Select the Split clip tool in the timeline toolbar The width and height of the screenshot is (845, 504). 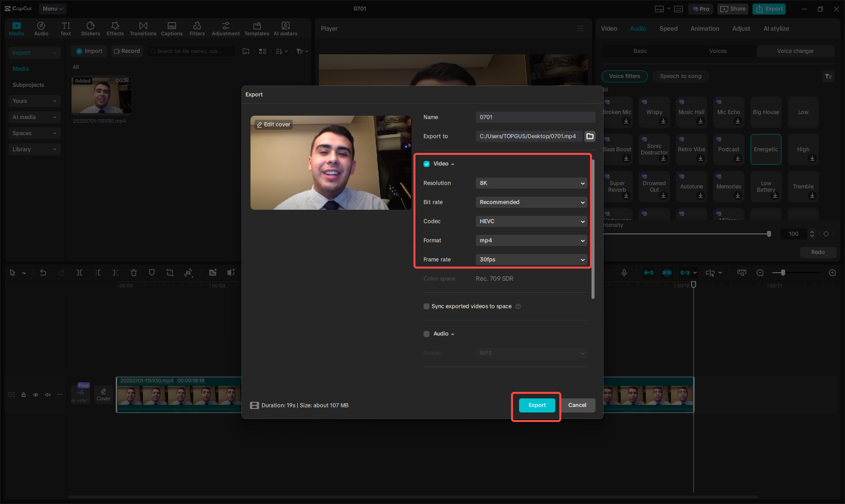coord(79,273)
